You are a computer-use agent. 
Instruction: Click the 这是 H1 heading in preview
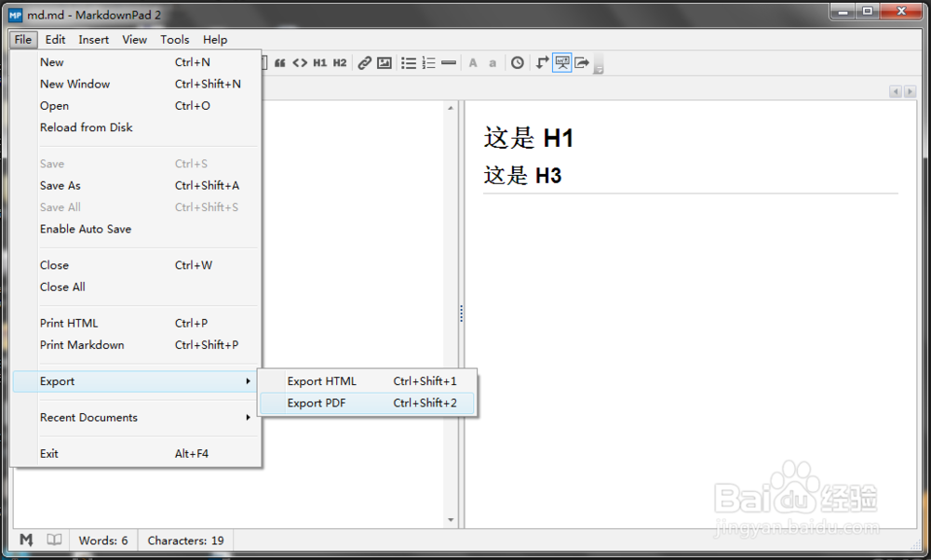point(528,139)
